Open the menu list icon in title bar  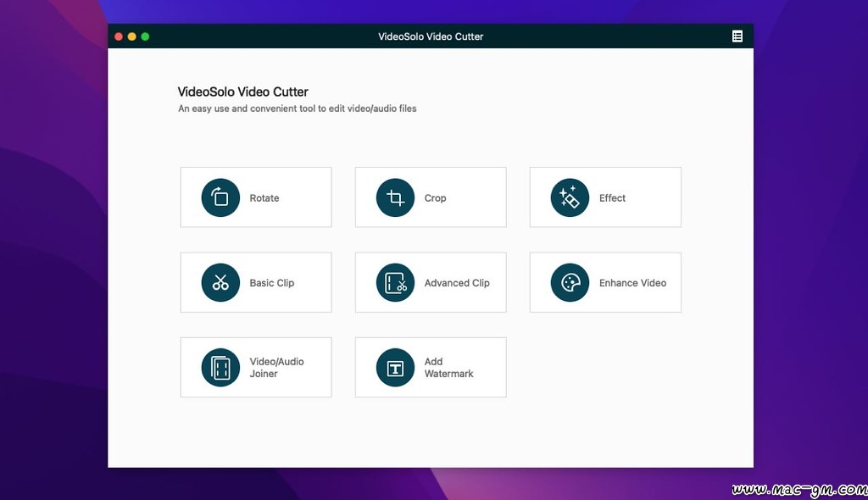tap(737, 36)
